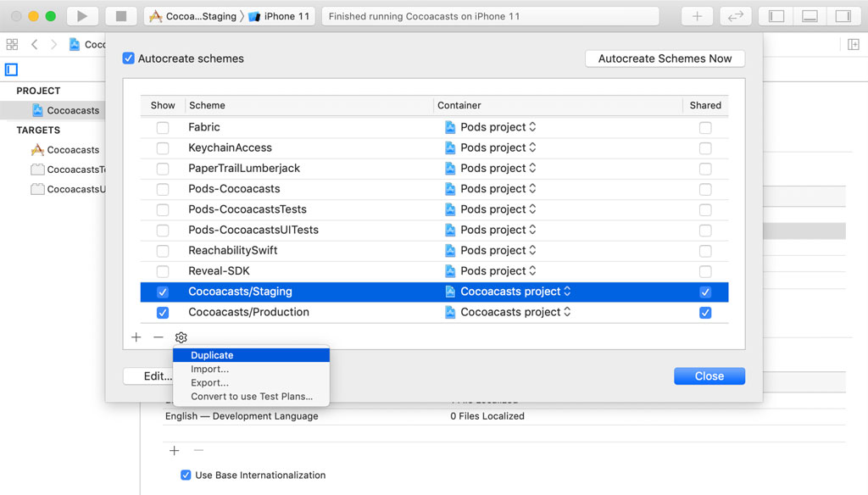Disable the Autocreate schemes checkbox
The height and width of the screenshot is (495, 868).
129,58
